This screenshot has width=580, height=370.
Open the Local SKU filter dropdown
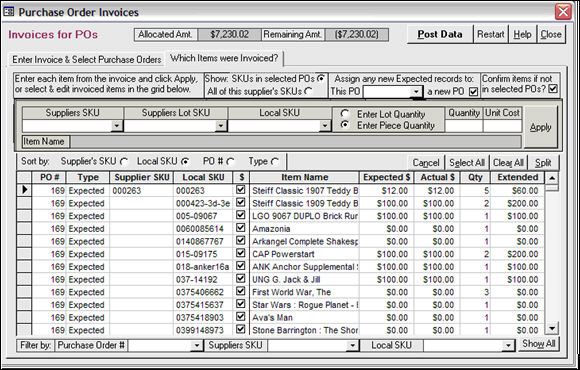pos(509,346)
